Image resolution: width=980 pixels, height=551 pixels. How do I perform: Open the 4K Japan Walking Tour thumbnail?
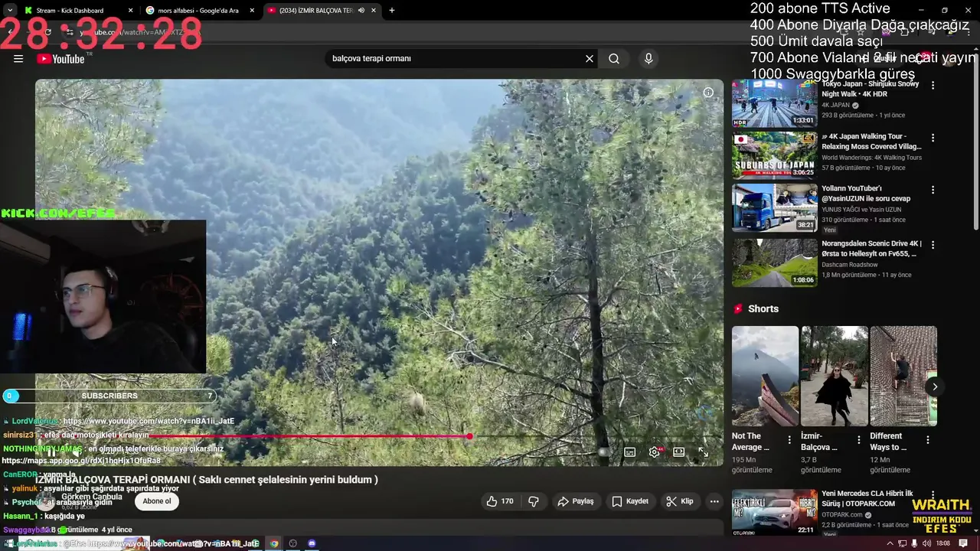pos(774,155)
